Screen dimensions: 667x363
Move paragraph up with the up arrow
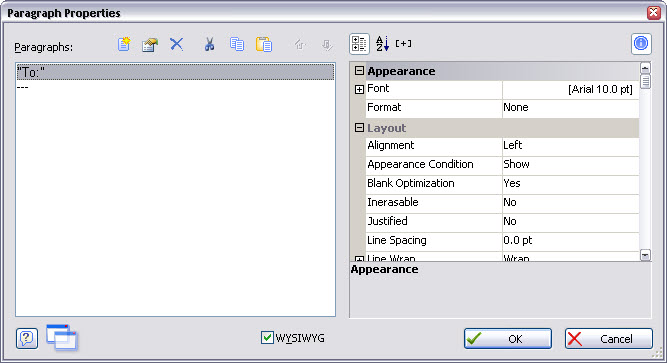click(x=299, y=44)
